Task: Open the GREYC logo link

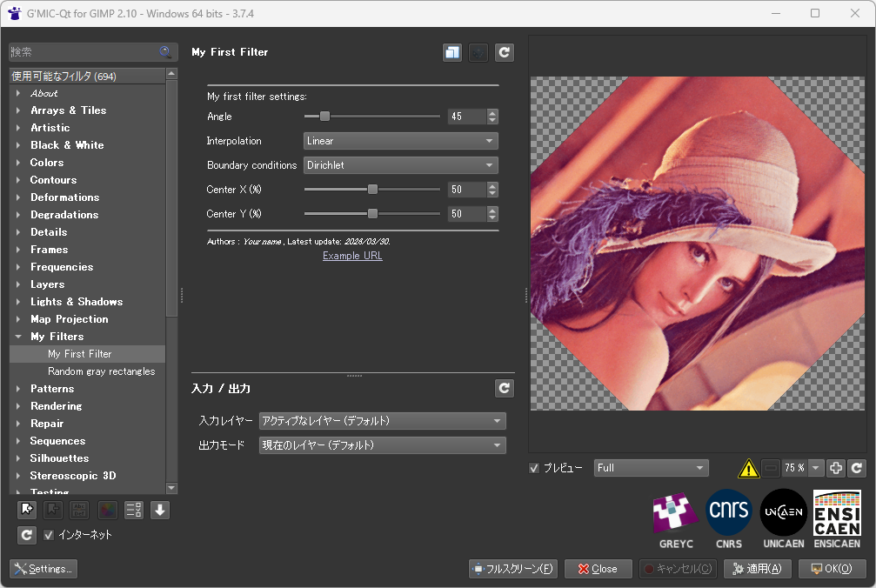Action: (x=675, y=518)
